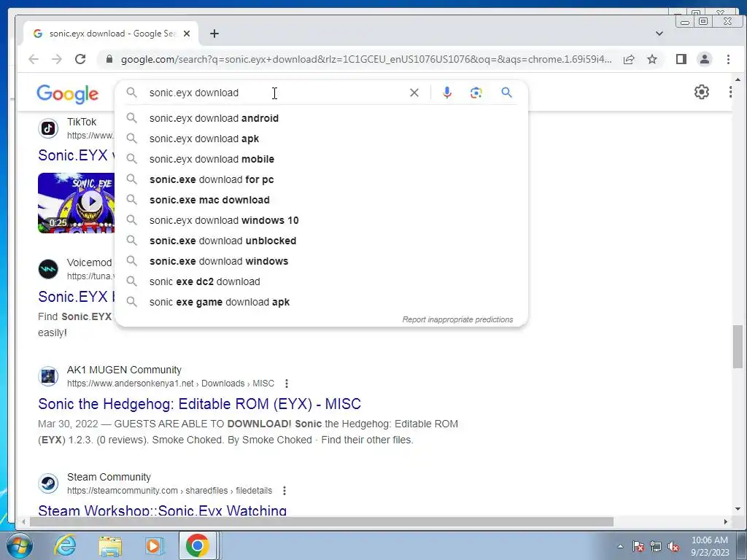The image size is (747, 560).
Task: Open Google quick settings gear
Action: (x=701, y=91)
